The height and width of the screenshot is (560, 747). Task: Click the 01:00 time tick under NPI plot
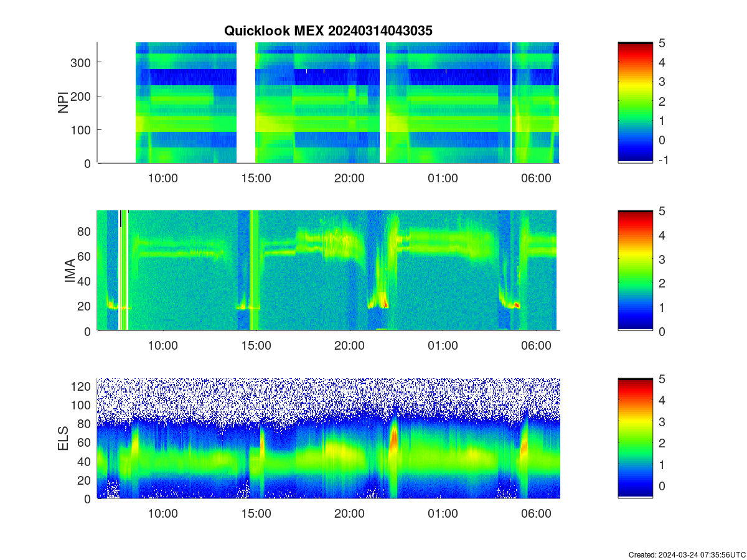pyautogui.click(x=443, y=178)
